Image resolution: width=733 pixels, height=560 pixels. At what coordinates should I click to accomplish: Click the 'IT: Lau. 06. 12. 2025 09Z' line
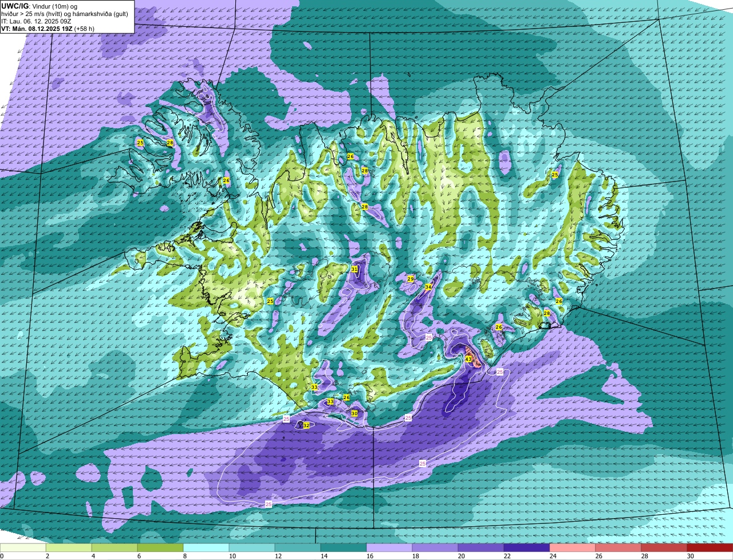pyautogui.click(x=36, y=21)
